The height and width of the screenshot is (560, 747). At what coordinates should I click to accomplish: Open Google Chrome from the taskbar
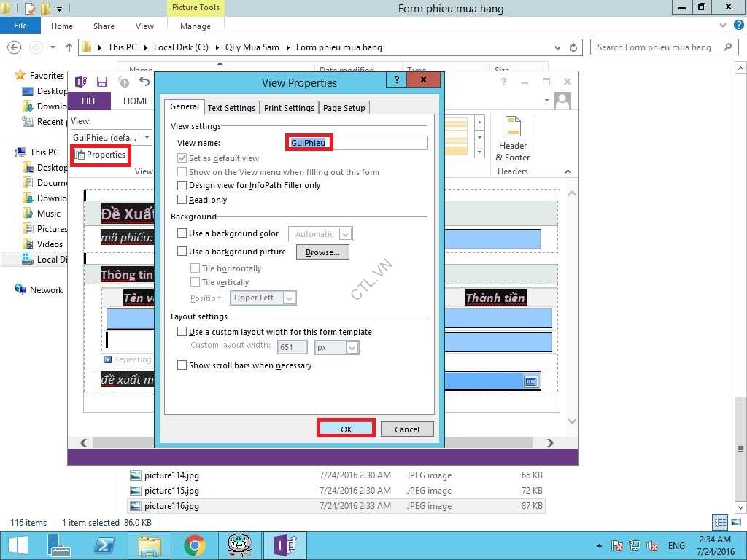point(194,545)
